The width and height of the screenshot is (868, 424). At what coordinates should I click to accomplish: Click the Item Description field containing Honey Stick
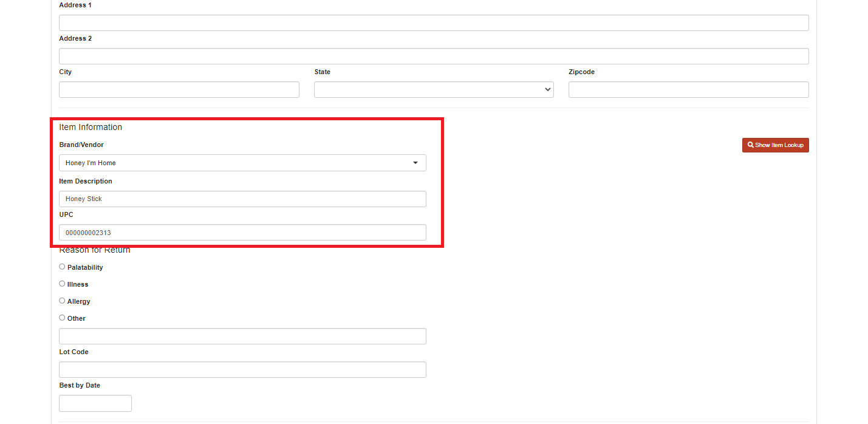[x=242, y=199]
